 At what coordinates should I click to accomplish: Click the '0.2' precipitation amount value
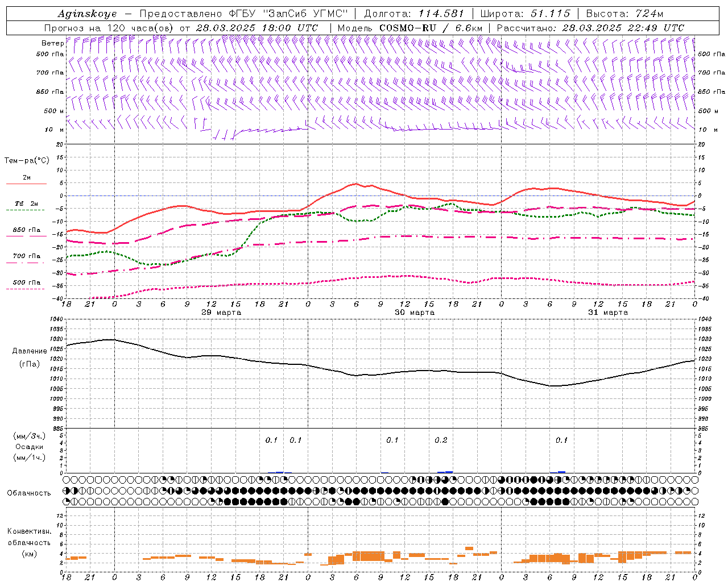point(441,440)
